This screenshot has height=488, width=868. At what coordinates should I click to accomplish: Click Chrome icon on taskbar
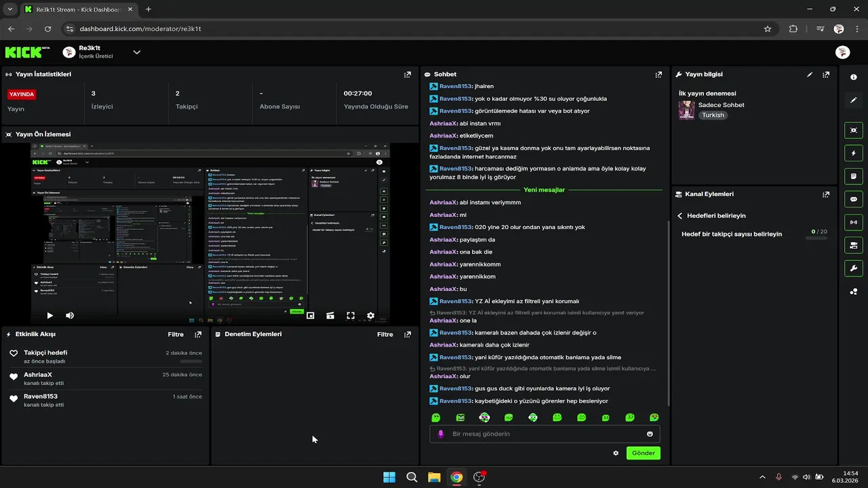(x=456, y=477)
